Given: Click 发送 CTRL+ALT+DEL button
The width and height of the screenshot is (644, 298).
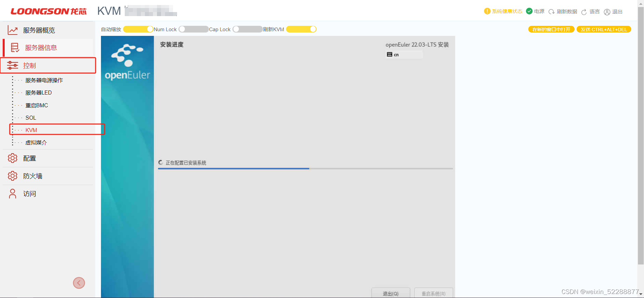Looking at the screenshot, I should tap(604, 29).
